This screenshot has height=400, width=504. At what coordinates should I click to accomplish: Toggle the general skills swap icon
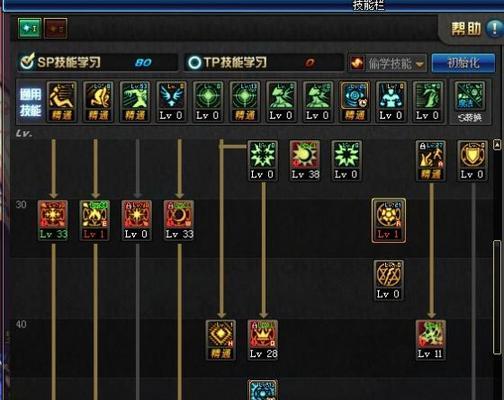(470, 102)
